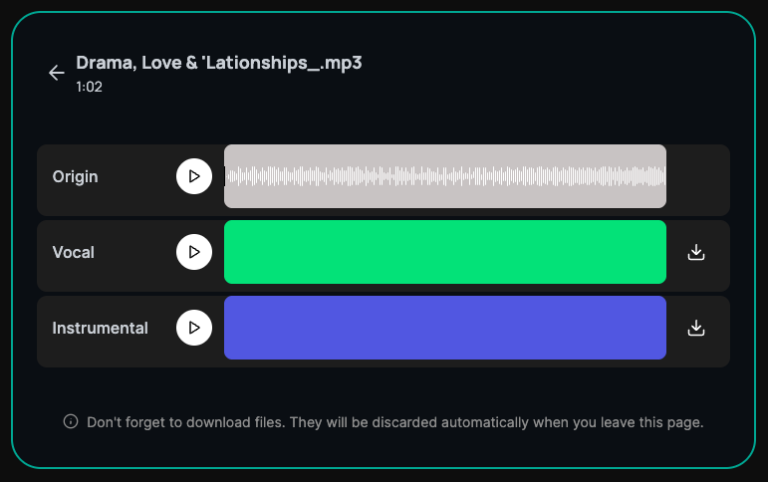Play the Vocal track
The height and width of the screenshot is (482, 768).
tap(194, 252)
